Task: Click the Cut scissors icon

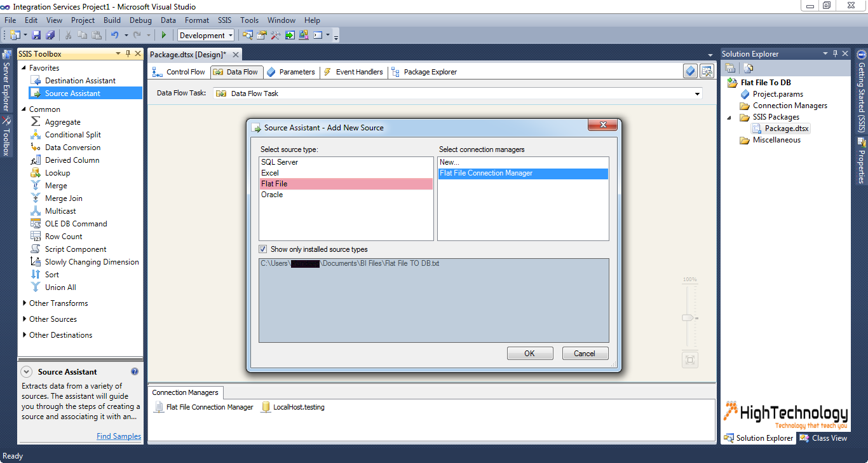Action: pos(69,35)
